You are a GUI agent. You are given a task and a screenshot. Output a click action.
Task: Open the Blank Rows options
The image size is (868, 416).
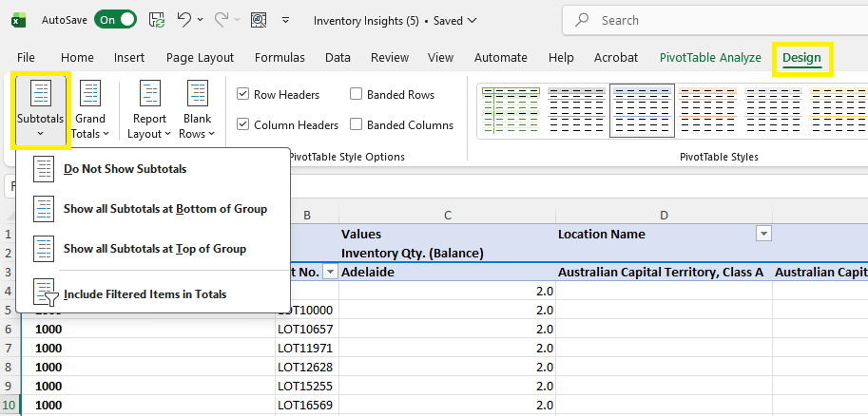(197, 109)
